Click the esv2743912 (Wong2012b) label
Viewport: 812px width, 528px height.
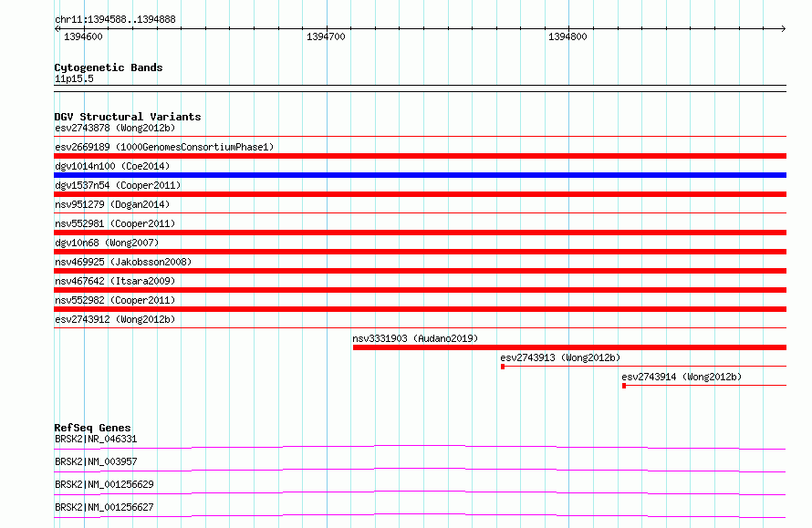(x=115, y=319)
